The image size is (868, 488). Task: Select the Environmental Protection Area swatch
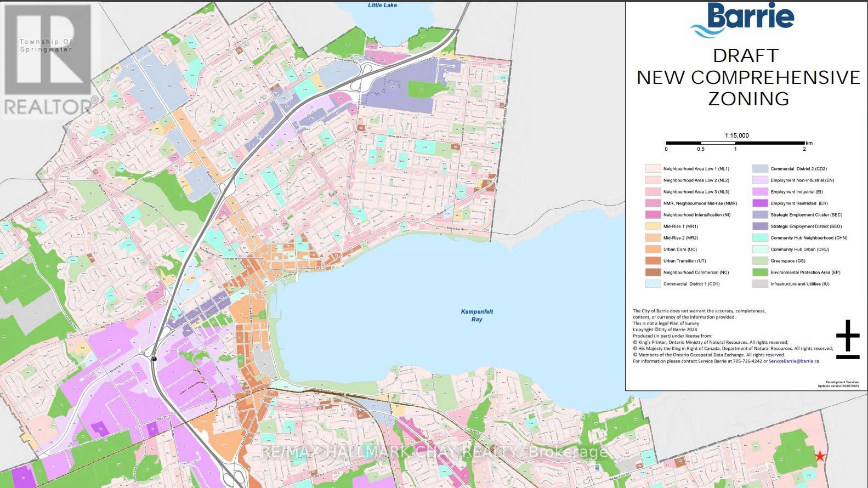pyautogui.click(x=760, y=273)
